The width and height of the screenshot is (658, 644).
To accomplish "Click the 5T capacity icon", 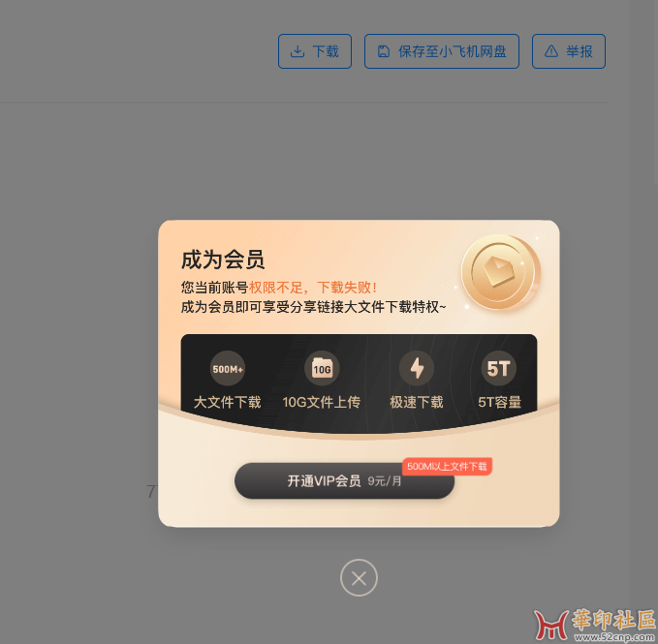I will 498,369.
